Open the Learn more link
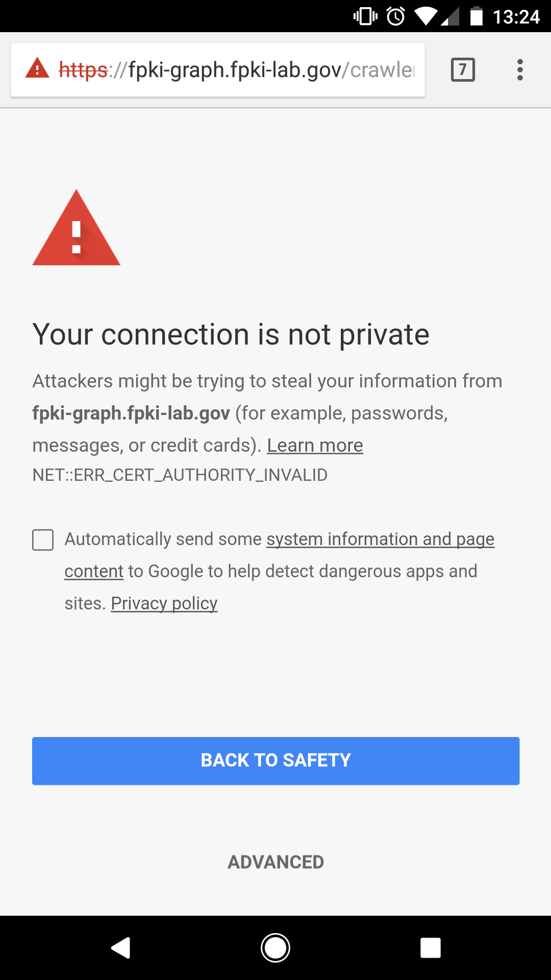Image resolution: width=551 pixels, height=980 pixels. (315, 445)
